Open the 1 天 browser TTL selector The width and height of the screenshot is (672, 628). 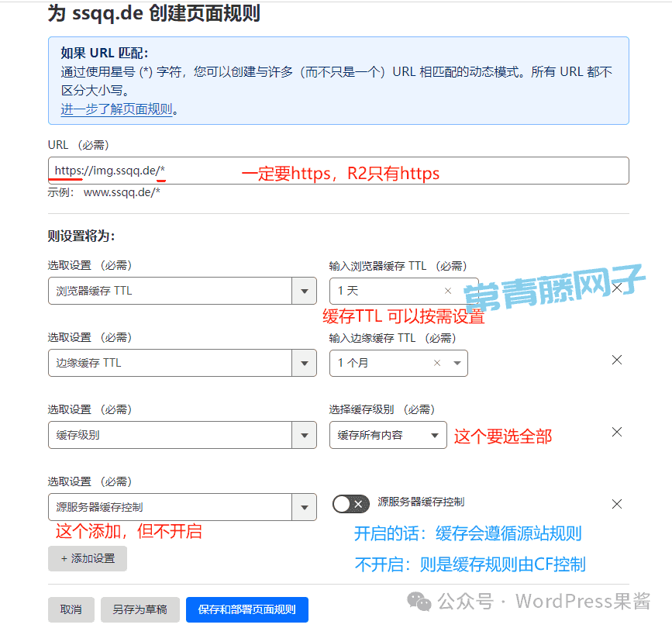click(x=404, y=291)
